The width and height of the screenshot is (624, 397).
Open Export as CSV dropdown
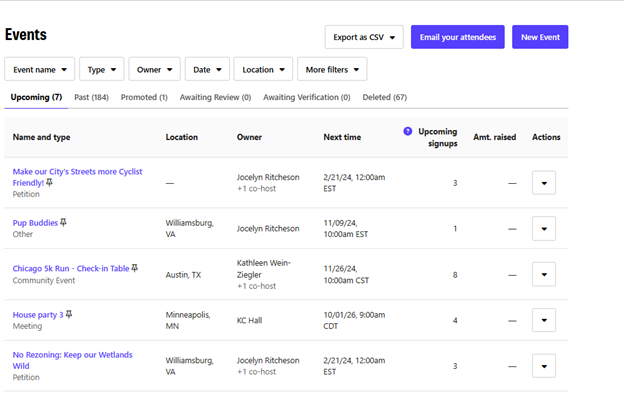pyautogui.click(x=364, y=37)
